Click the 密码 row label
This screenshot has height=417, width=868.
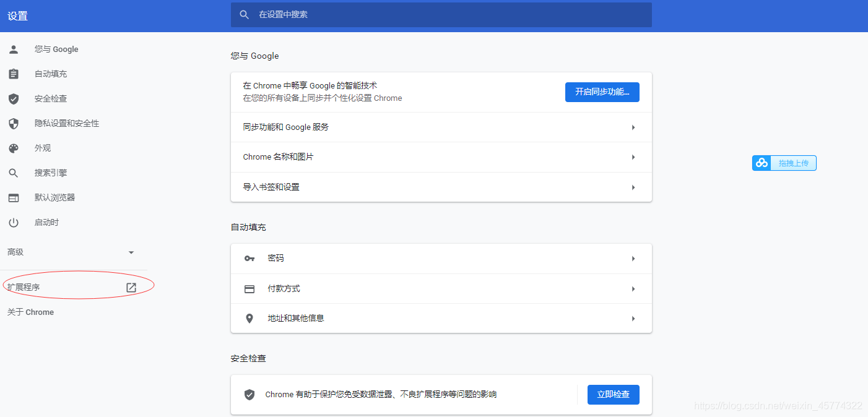276,259
